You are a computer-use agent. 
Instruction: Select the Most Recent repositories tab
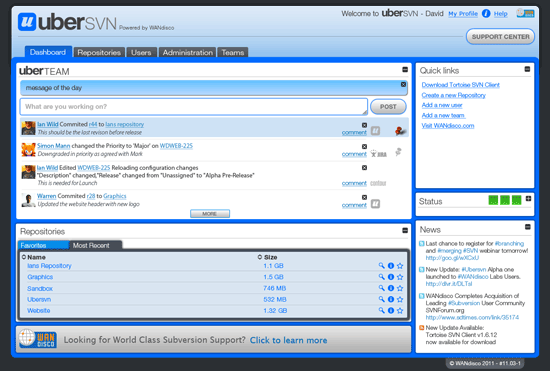(x=96, y=245)
